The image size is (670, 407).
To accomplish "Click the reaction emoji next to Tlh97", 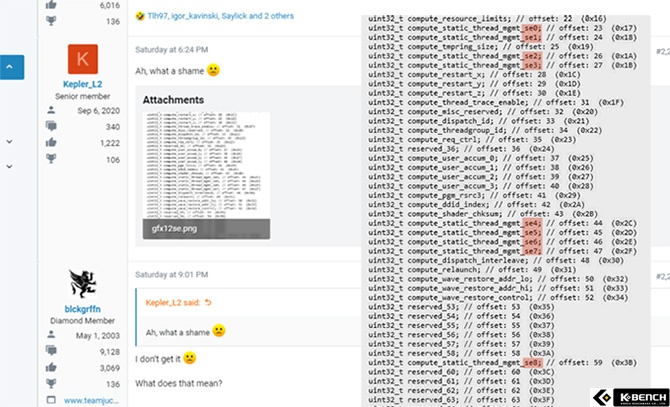I will tap(138, 17).
